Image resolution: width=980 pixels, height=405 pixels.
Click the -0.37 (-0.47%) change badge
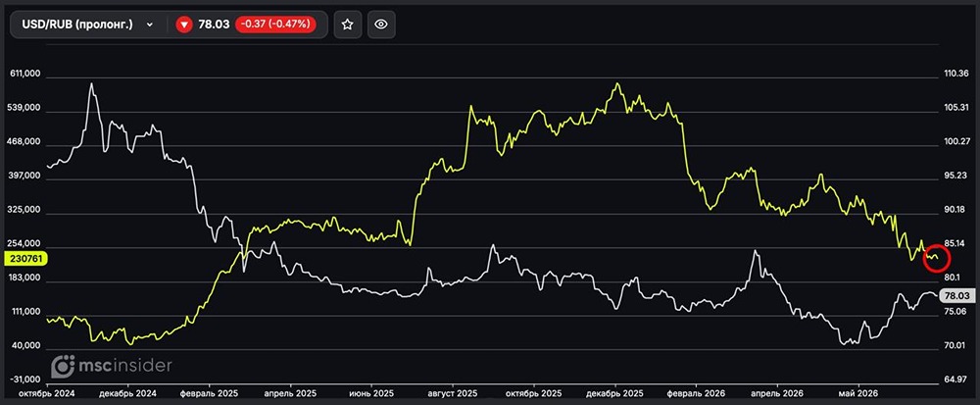275,25
